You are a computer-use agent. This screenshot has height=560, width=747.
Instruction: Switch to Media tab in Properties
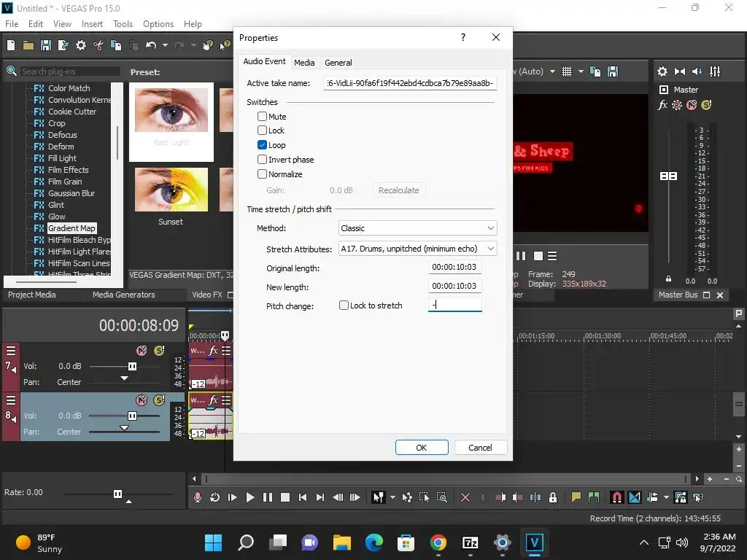tap(304, 63)
